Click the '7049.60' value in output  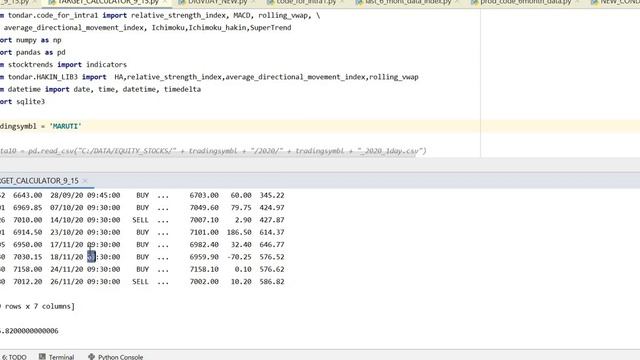[204, 207]
